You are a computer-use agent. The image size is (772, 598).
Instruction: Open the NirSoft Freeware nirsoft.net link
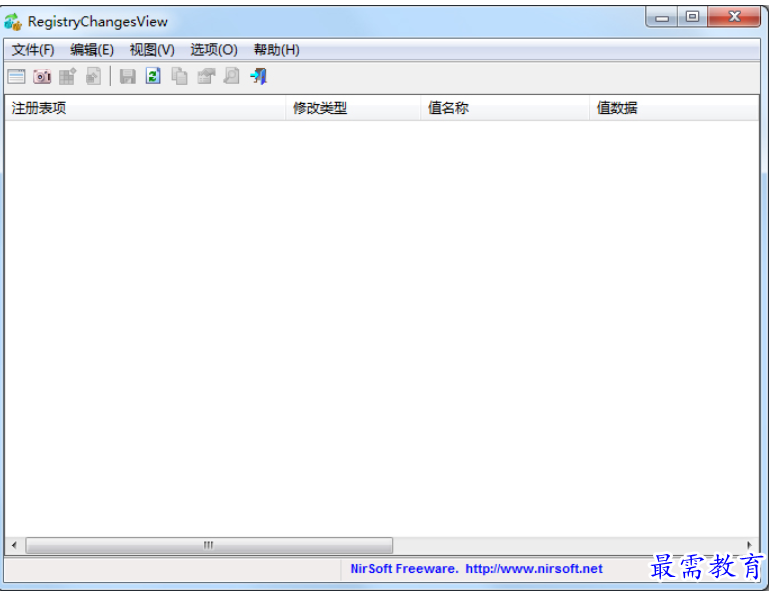point(476,569)
